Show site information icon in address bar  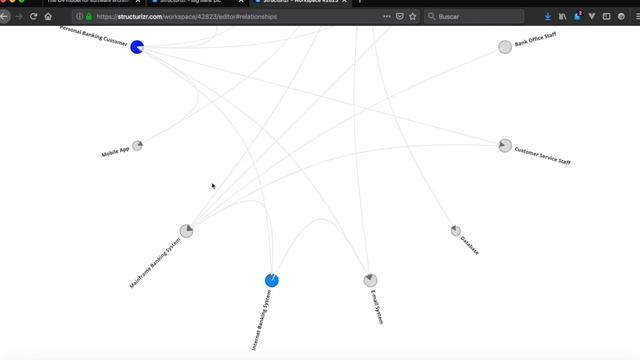79,17
